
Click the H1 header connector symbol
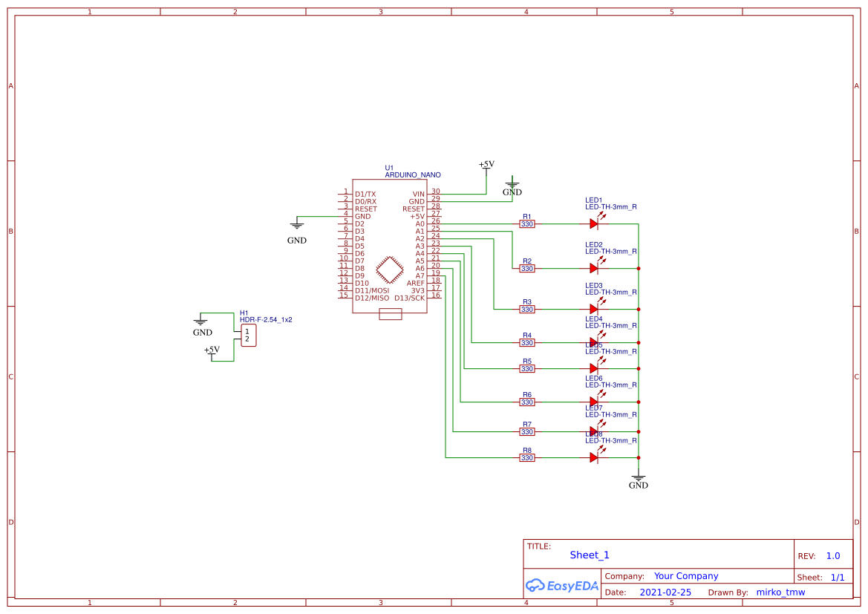click(248, 336)
